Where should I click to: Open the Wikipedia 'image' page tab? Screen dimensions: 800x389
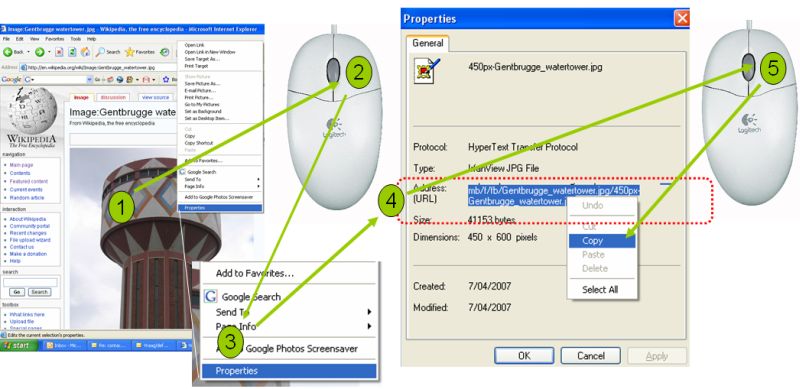pos(81,97)
